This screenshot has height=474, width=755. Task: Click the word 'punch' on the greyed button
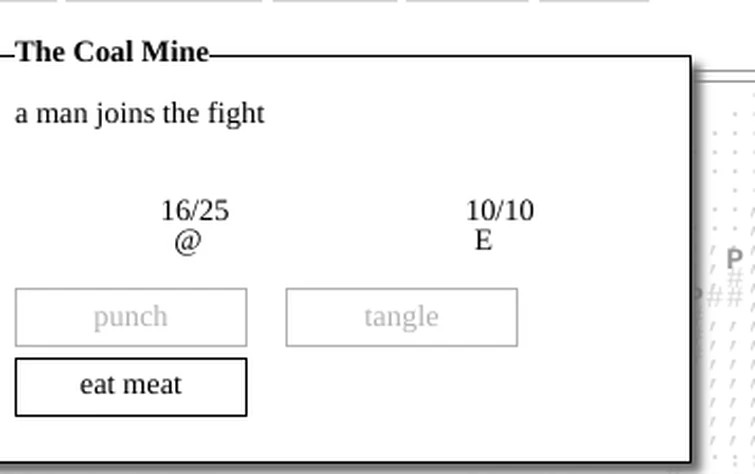[x=130, y=317]
